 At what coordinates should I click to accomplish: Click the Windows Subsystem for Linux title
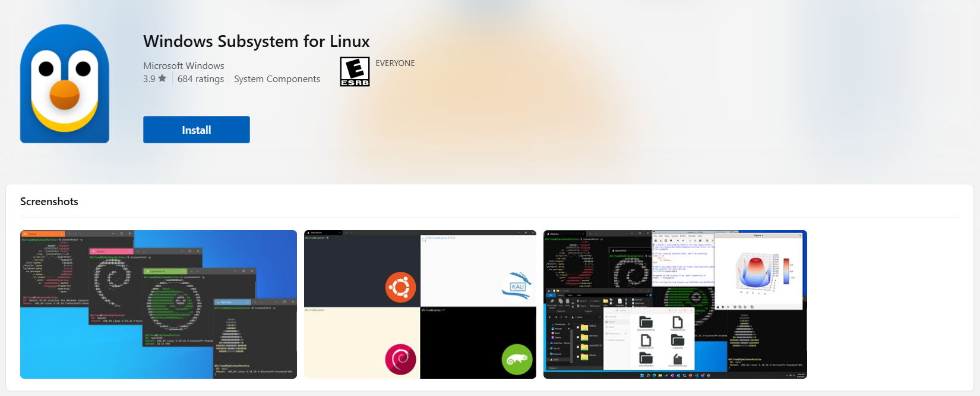coord(257,41)
